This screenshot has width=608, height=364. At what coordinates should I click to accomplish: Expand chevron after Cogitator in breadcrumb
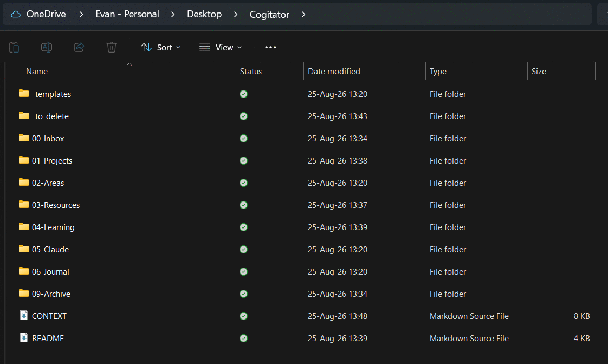[x=303, y=14]
